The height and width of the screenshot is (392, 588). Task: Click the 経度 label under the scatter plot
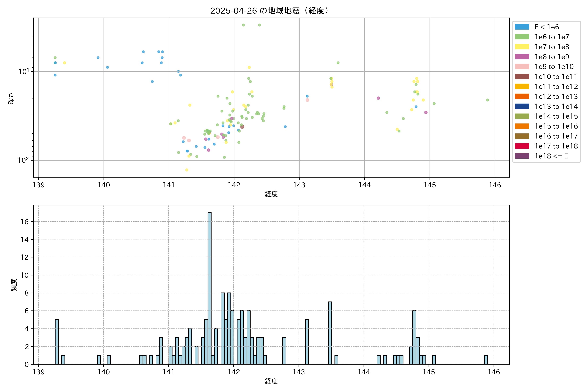click(271, 194)
